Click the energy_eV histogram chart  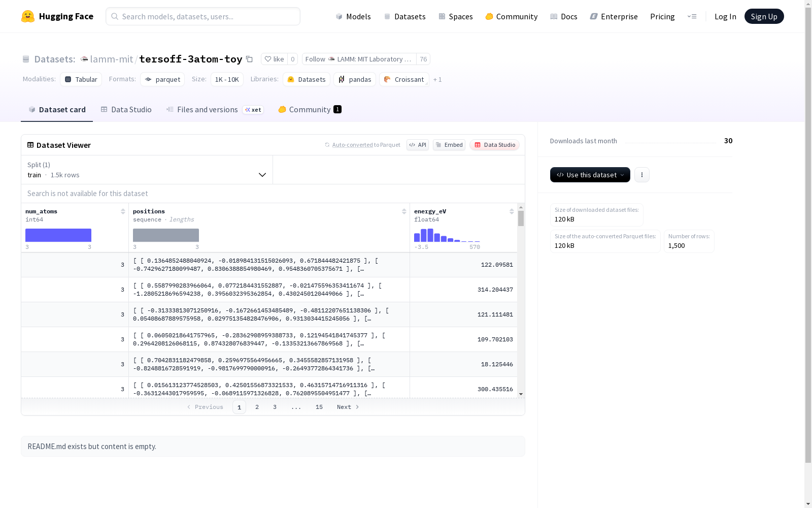pos(447,235)
